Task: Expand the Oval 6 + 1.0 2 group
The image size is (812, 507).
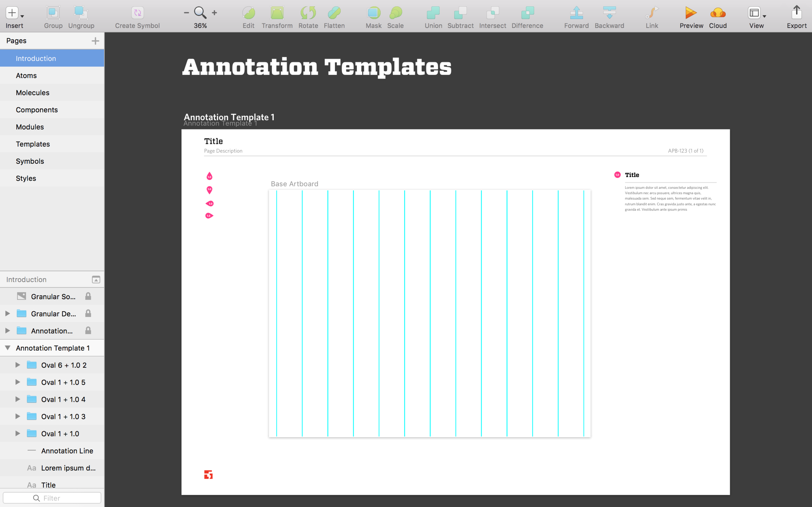Action: pyautogui.click(x=18, y=365)
